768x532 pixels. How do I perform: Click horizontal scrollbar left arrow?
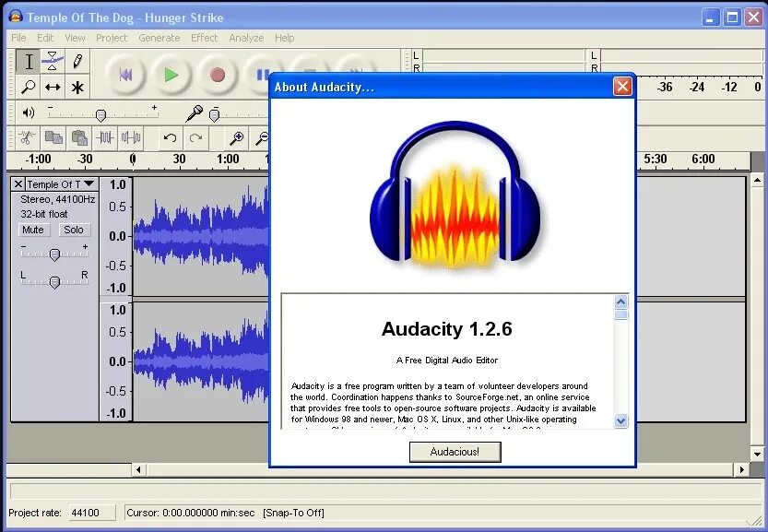pos(138,470)
